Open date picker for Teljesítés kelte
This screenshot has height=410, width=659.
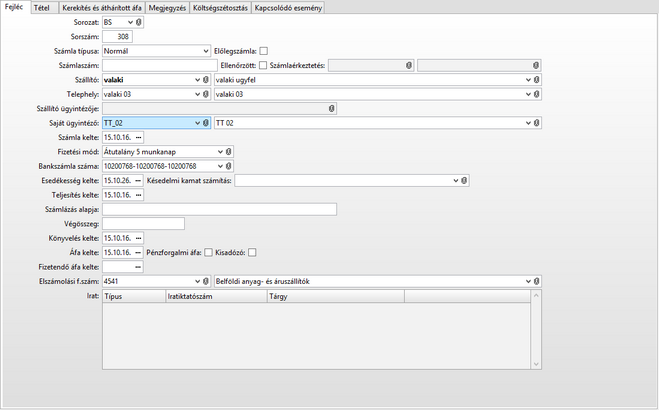(x=138, y=195)
